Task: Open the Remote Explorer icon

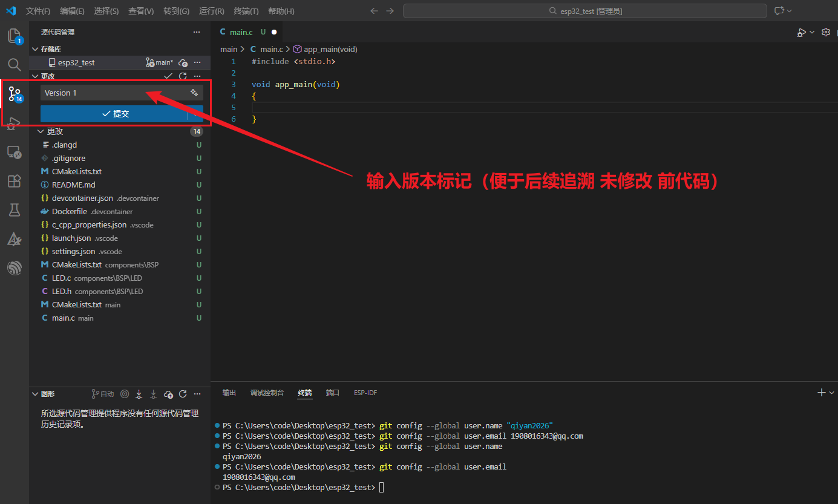Action: coord(14,152)
